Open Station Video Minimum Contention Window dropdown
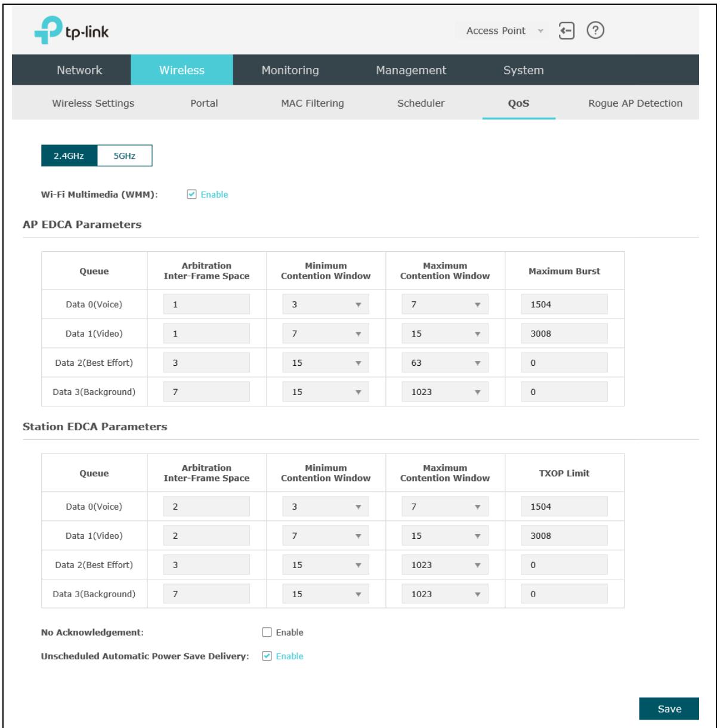The image size is (720, 728). point(326,536)
